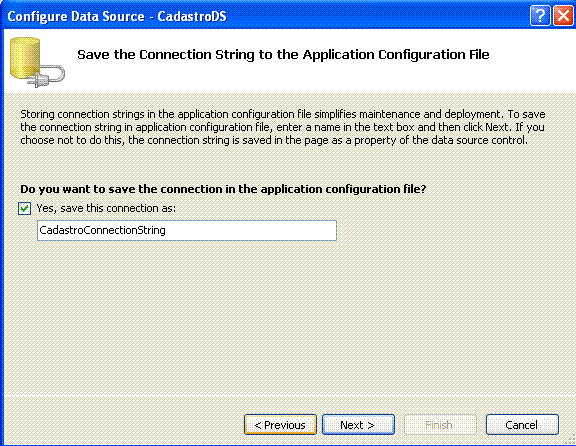The height and width of the screenshot is (446, 576).
Task: Toggle via 'Yes, save this connection as' label
Action: [106, 208]
